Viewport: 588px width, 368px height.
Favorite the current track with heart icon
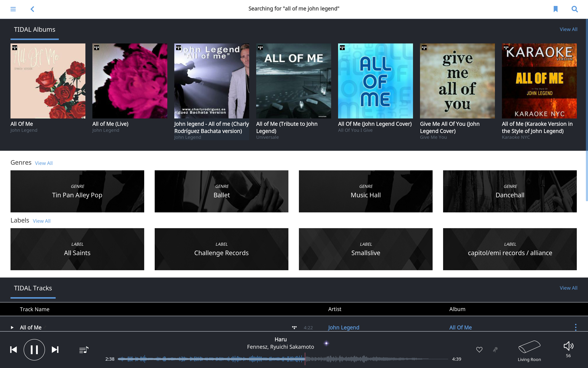tap(479, 350)
